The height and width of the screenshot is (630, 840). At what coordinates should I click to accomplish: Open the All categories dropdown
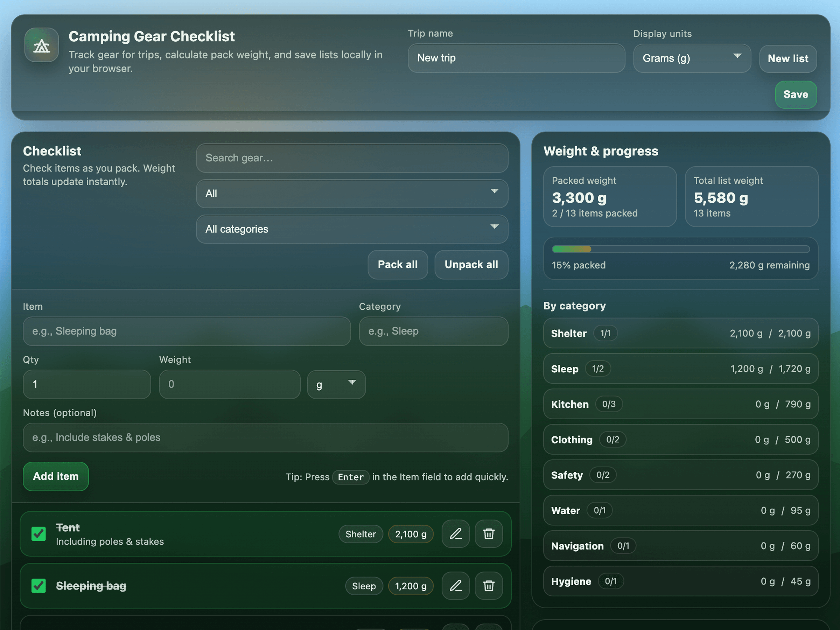[x=352, y=229]
